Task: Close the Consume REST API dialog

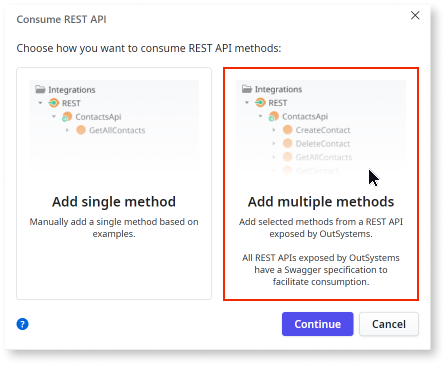Action: click(415, 15)
